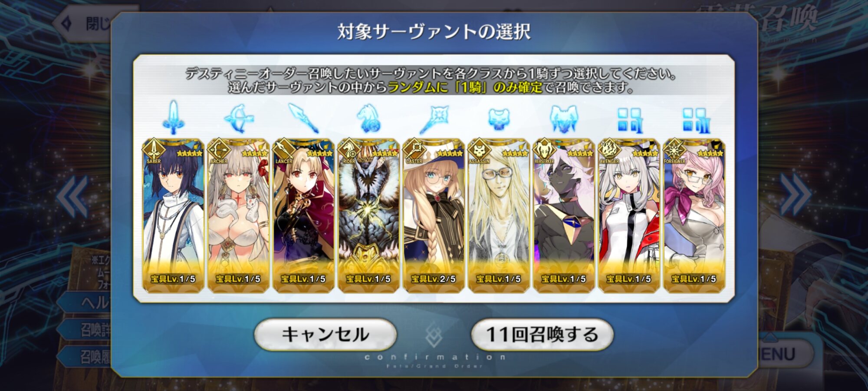868x391 pixels.
Task: Choose the Caster servant card with NP Lv.2/5
Action: point(434,216)
